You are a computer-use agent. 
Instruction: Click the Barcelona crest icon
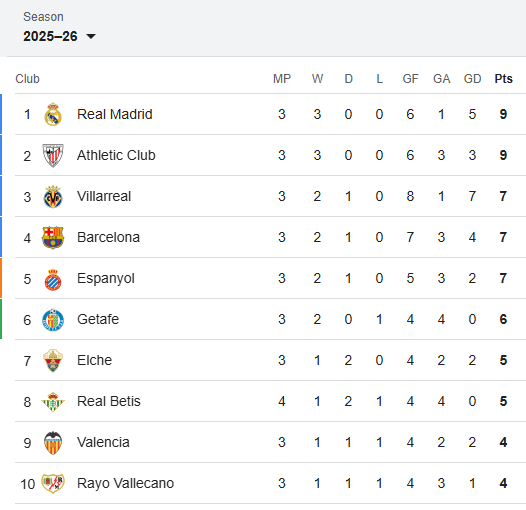click(53, 238)
